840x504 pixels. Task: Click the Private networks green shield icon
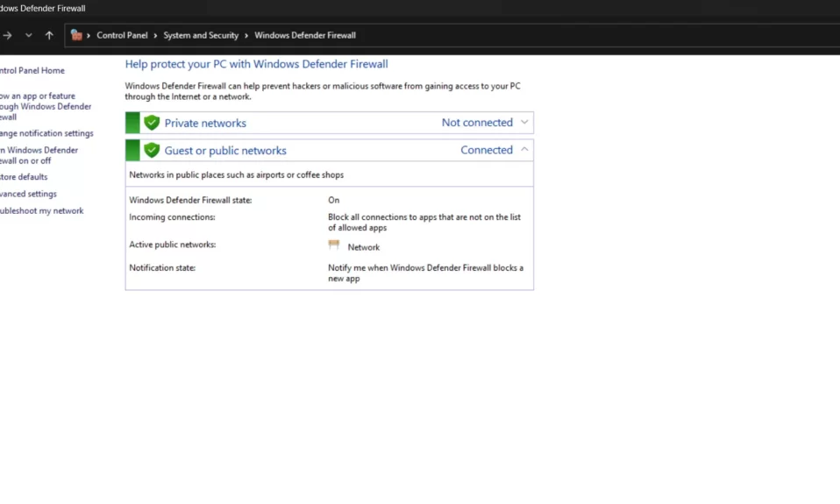click(152, 123)
